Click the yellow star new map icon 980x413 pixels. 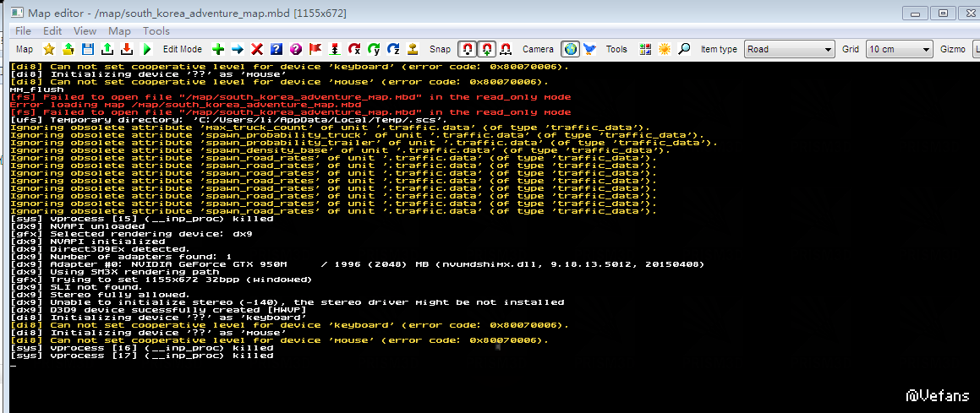coord(49,49)
